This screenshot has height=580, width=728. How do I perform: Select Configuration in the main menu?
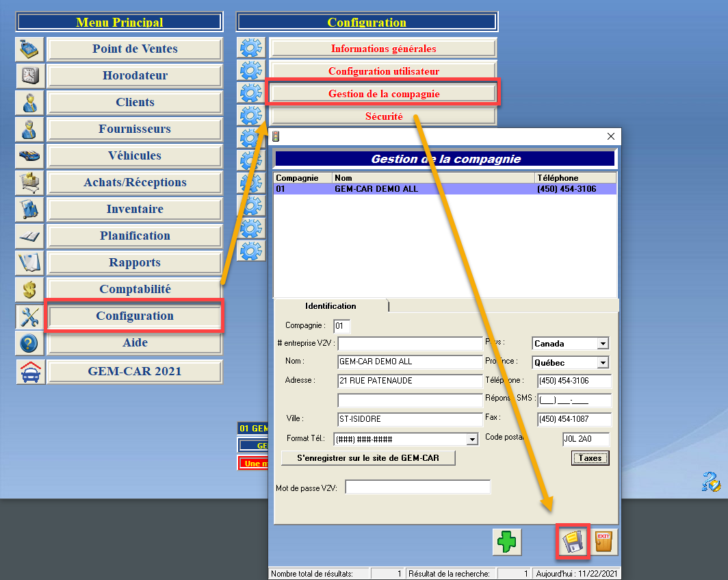[x=135, y=316]
